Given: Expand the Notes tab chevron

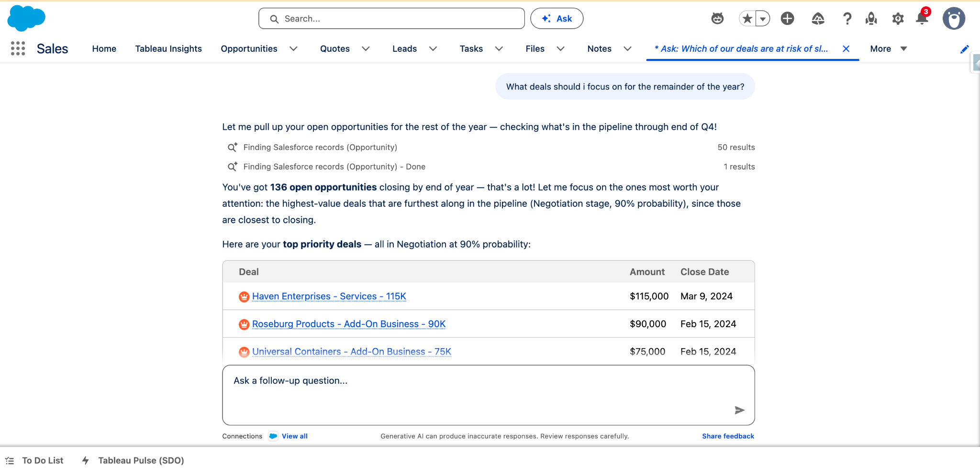Looking at the screenshot, I should tap(628, 49).
